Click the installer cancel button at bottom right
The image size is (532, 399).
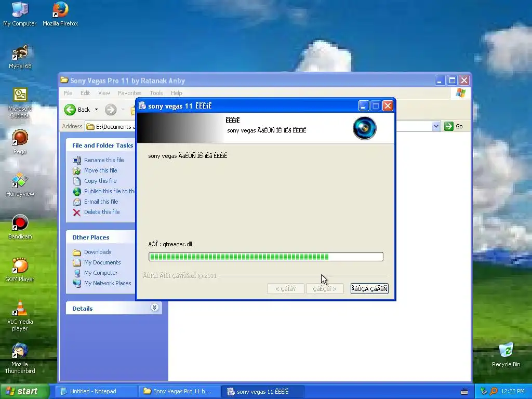click(369, 289)
